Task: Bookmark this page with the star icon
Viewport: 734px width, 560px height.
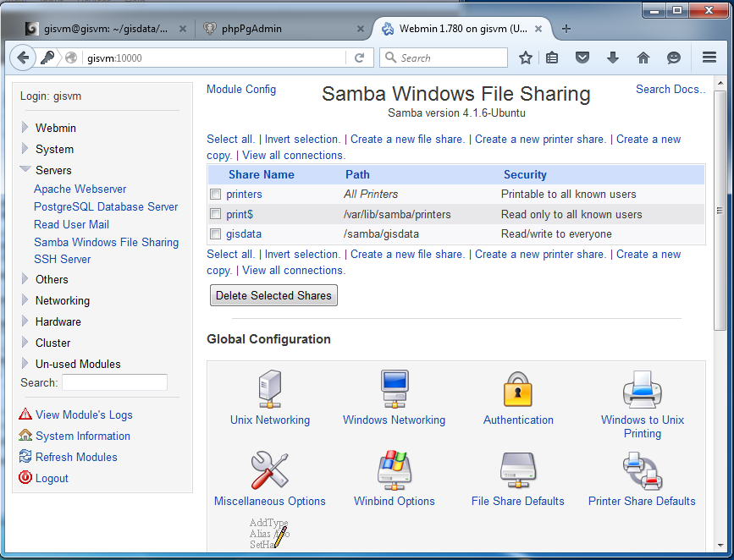Action: [525, 58]
